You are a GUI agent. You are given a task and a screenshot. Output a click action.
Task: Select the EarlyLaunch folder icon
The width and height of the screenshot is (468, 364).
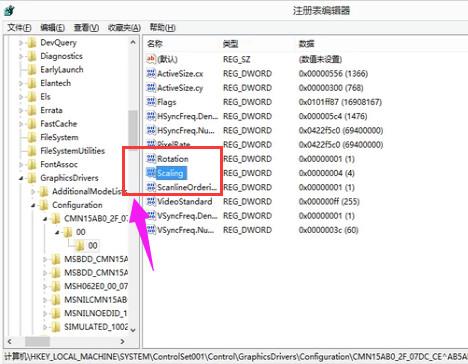point(32,70)
